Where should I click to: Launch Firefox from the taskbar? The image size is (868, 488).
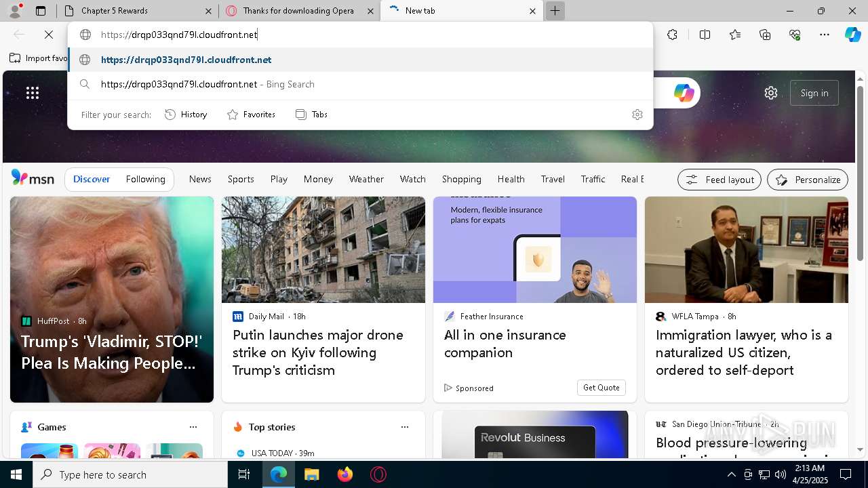[345, 474]
